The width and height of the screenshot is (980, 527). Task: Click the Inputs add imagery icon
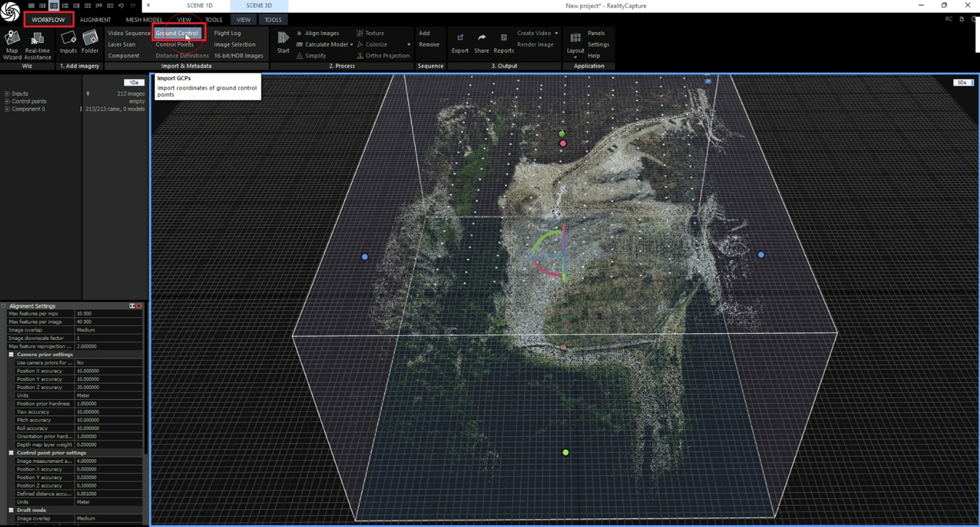68,42
